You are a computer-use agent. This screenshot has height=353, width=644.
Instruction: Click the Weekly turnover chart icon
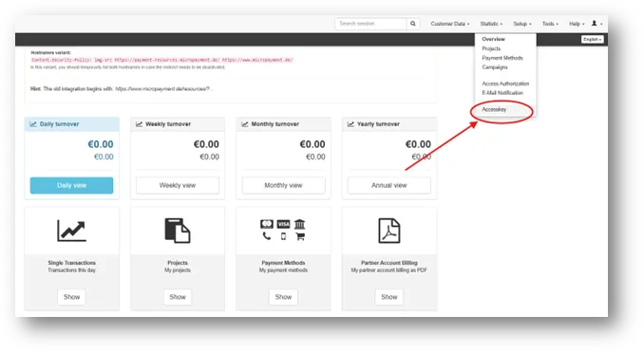140,124
